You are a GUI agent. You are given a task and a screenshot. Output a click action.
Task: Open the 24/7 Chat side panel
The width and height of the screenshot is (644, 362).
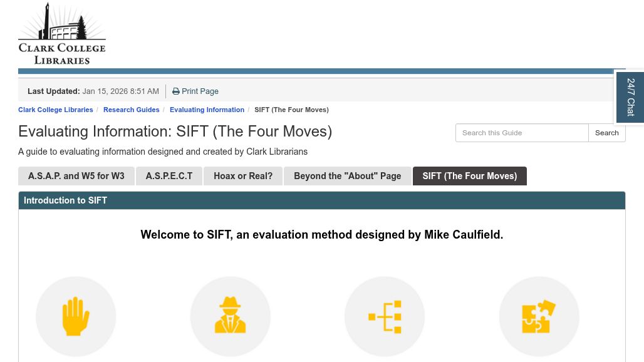[630, 97]
